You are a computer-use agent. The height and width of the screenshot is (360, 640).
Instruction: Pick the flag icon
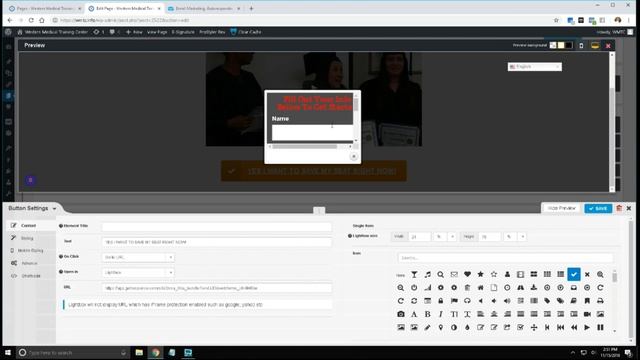click(454, 301)
